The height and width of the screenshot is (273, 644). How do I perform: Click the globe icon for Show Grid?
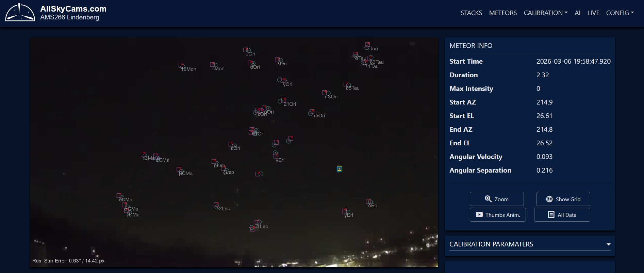pyautogui.click(x=549, y=199)
